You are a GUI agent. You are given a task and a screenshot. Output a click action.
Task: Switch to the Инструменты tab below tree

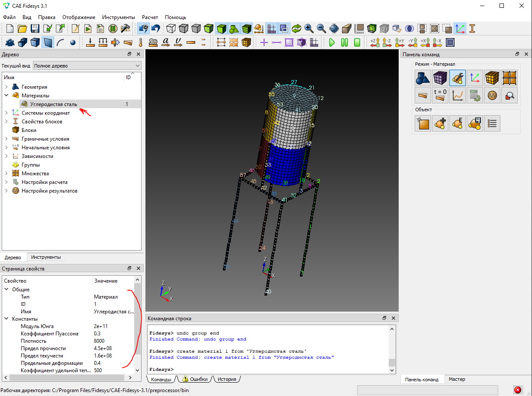[46, 257]
